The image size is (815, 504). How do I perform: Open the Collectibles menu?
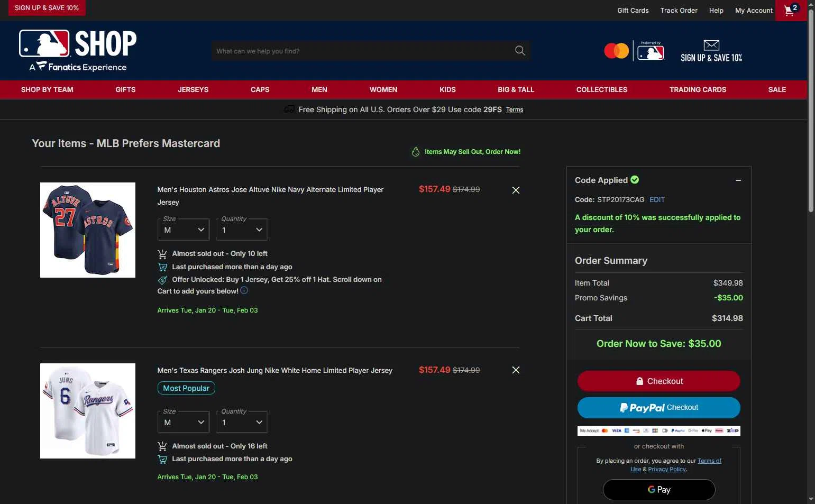(x=602, y=89)
